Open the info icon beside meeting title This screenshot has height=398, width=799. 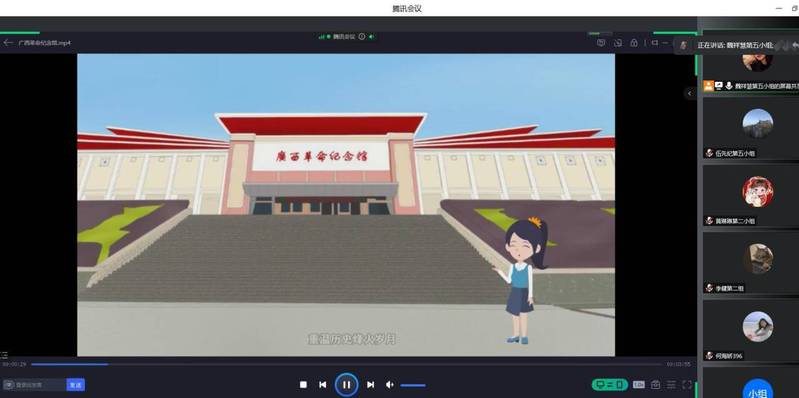(x=362, y=37)
